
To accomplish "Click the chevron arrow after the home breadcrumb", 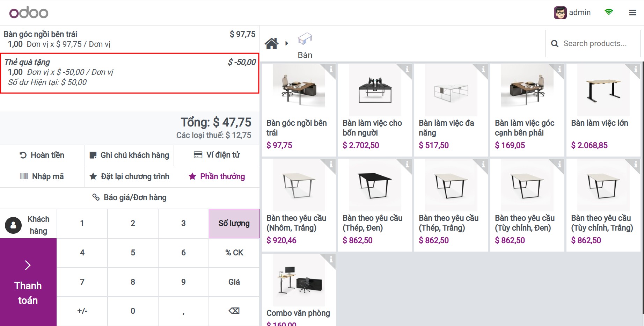I will [287, 43].
